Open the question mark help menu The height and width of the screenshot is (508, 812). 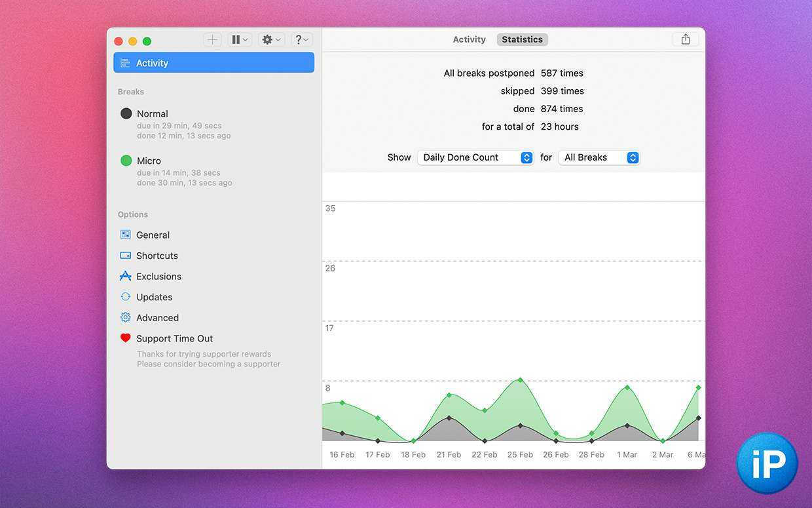click(301, 40)
